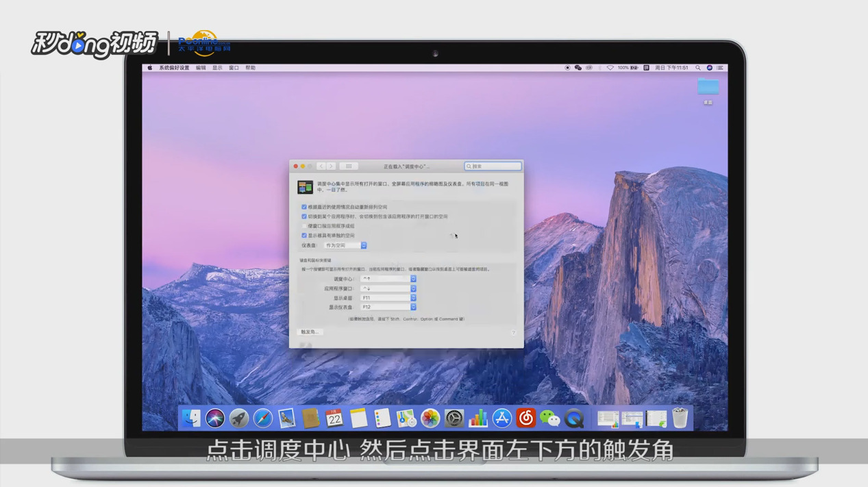Open Maps from the Dock
Image resolution: width=868 pixels, height=487 pixels.
point(406,418)
